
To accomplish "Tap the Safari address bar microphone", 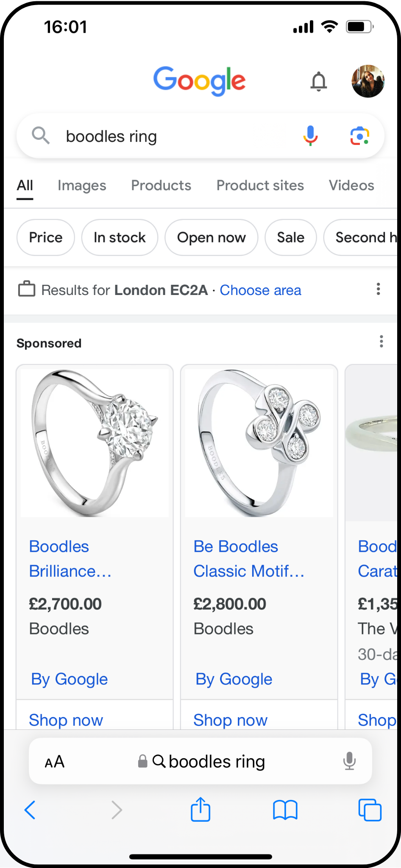I will point(349,761).
